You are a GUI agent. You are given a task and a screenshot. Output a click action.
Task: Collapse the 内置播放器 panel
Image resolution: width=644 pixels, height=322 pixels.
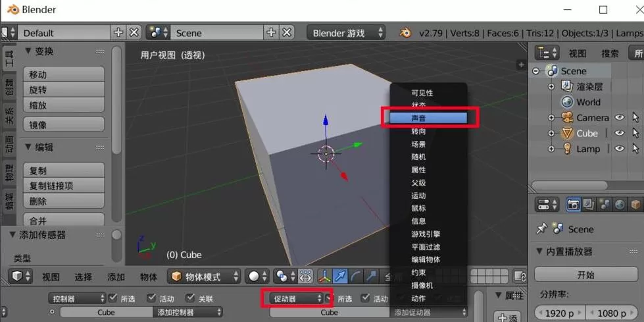pos(539,251)
